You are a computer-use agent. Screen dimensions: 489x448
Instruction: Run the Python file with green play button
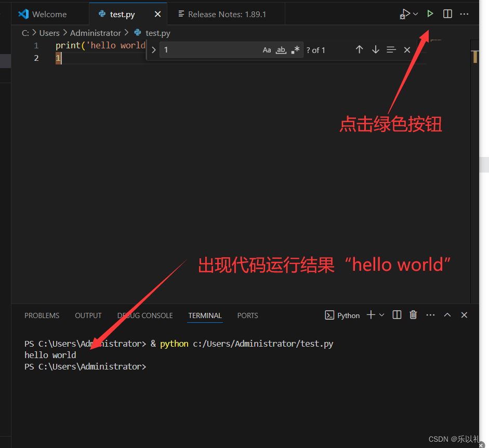(430, 14)
